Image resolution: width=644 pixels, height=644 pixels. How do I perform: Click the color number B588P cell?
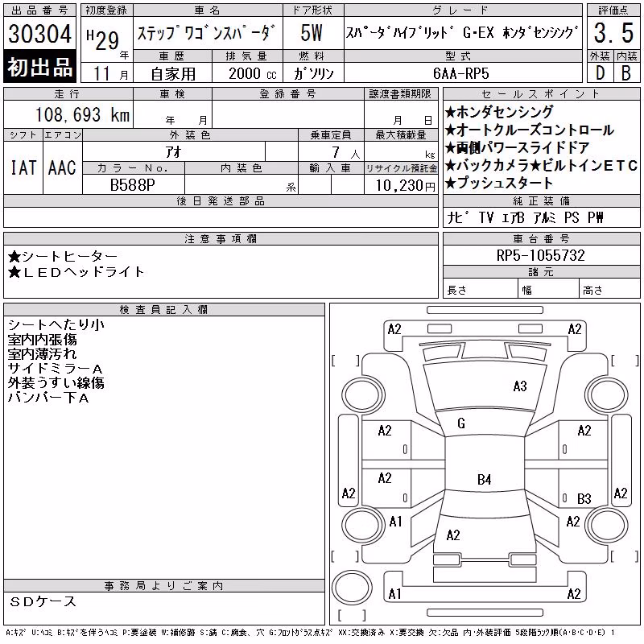pos(133,185)
